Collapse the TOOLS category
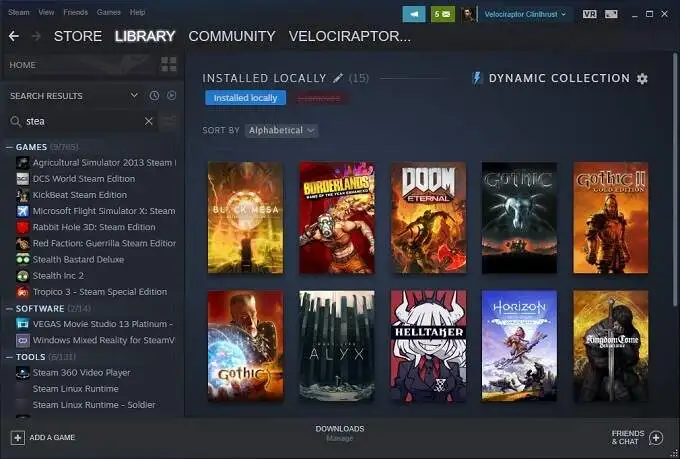680x459 pixels. [9, 357]
